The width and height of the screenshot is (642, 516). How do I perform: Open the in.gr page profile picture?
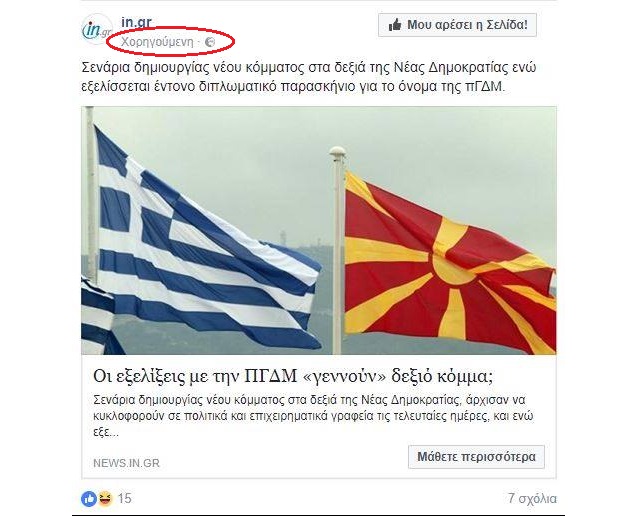(97, 29)
